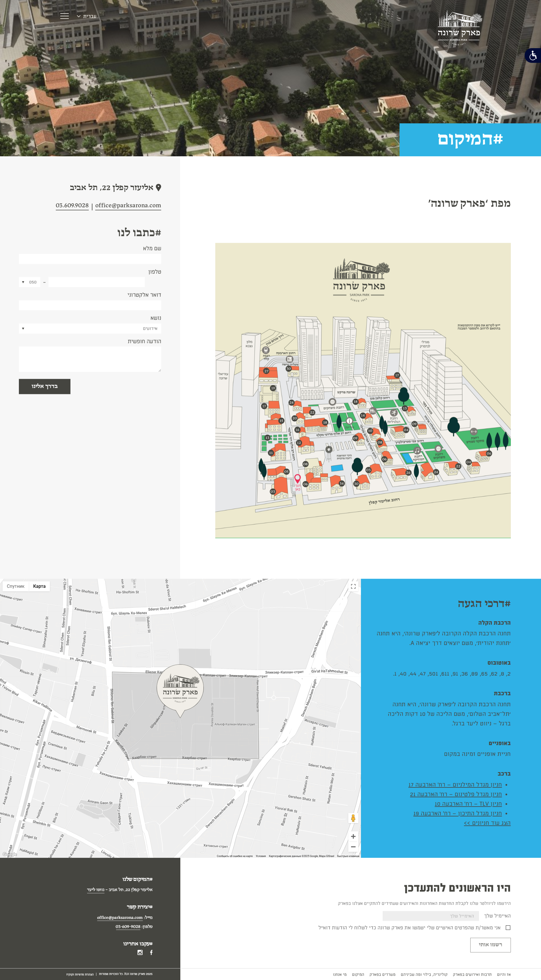Switch the Google map to Спутник view
The image size is (541, 980).
(x=15, y=586)
